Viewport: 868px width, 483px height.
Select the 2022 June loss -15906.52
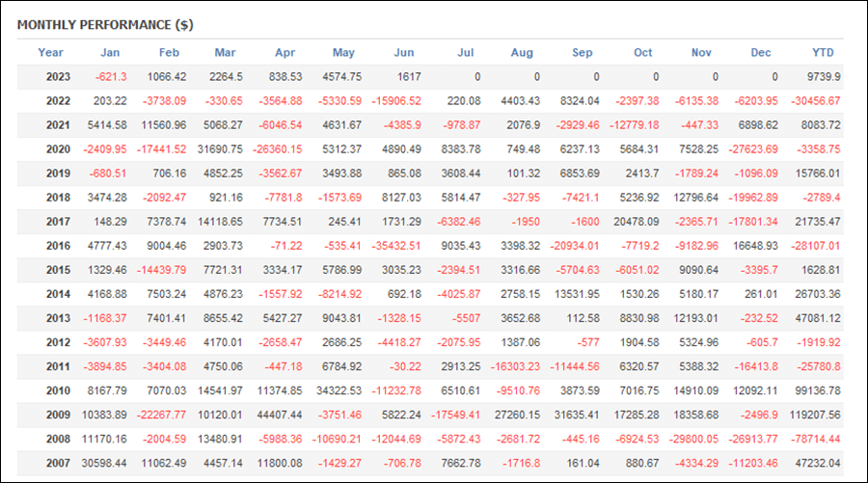click(x=396, y=101)
